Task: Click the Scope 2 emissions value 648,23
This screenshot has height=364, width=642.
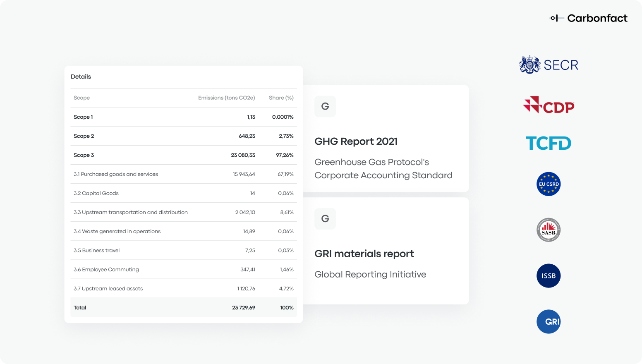Action: tap(247, 136)
